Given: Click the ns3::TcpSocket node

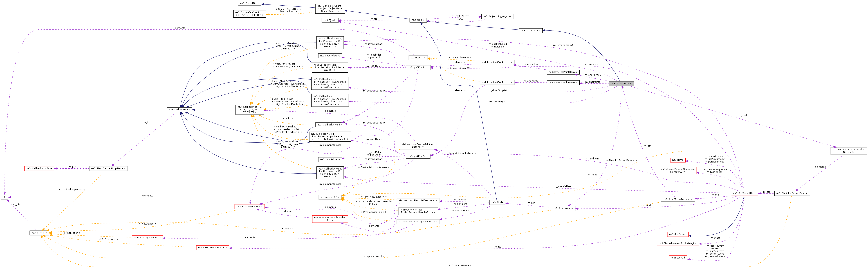Looking at the screenshot, I should click(678, 234).
